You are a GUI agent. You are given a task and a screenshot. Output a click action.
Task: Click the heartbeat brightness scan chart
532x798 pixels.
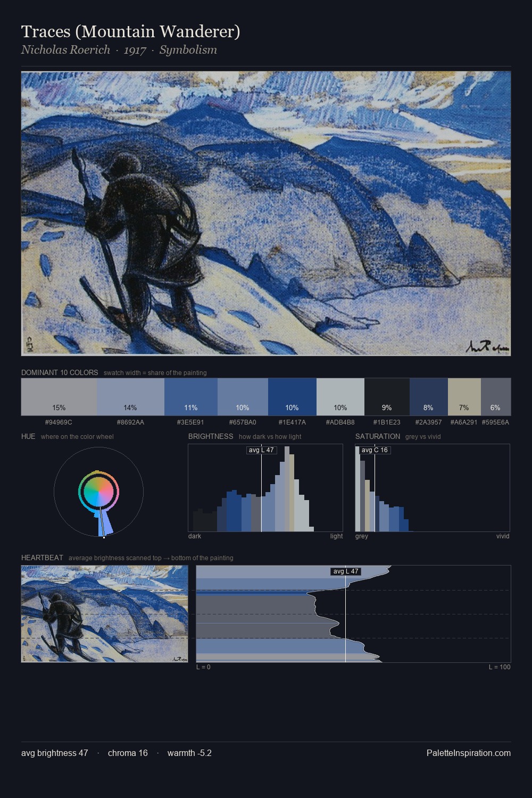click(x=353, y=614)
